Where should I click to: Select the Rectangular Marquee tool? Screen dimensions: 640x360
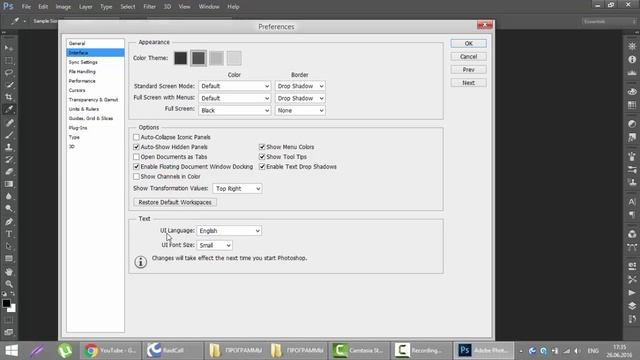[9, 60]
